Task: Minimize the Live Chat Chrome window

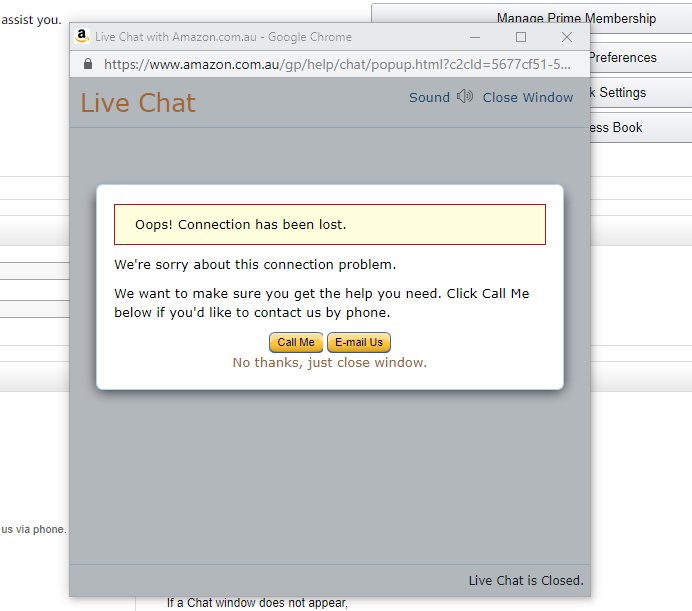Action: (475, 37)
